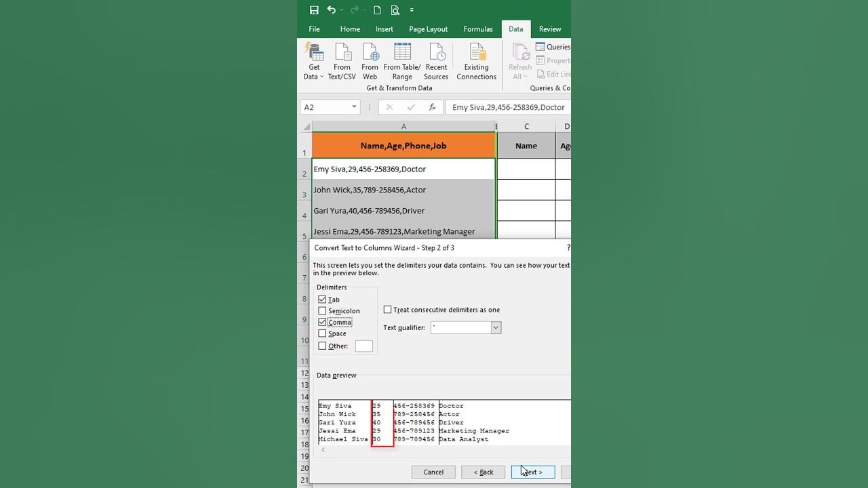Select column C header
The width and height of the screenshot is (868, 488).
526,127
